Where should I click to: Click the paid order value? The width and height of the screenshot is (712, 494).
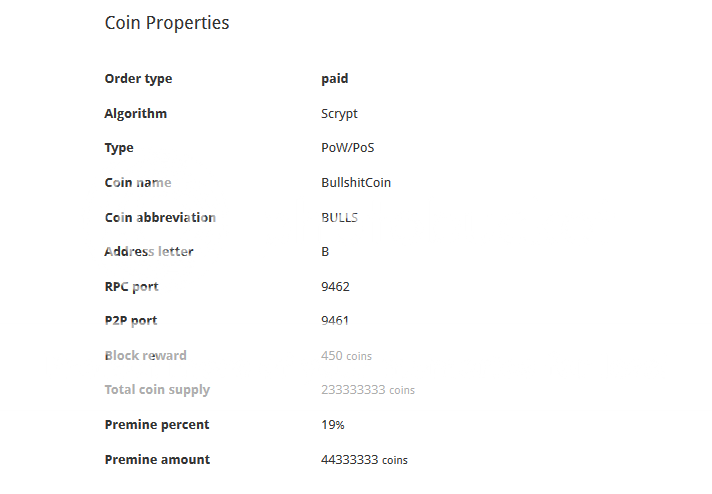(335, 79)
